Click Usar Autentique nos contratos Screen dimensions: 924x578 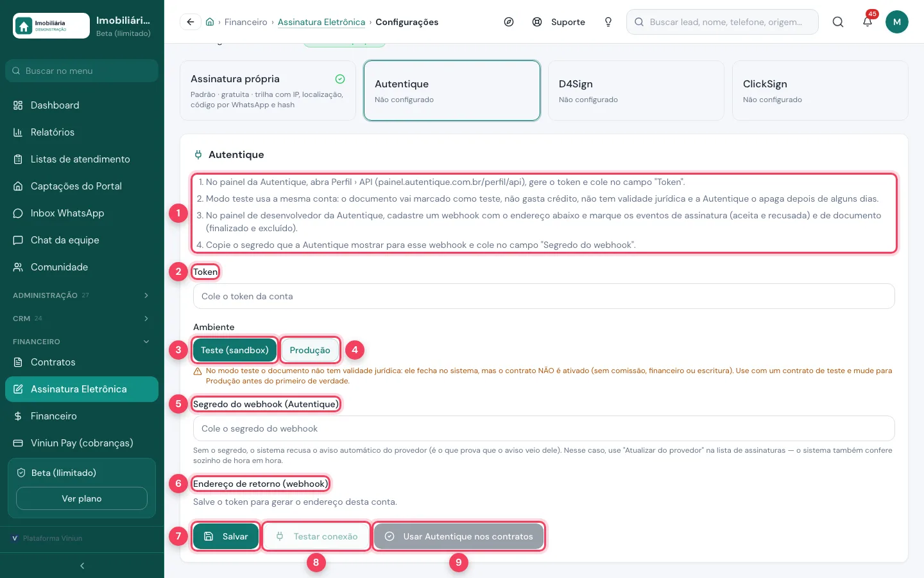459,536
